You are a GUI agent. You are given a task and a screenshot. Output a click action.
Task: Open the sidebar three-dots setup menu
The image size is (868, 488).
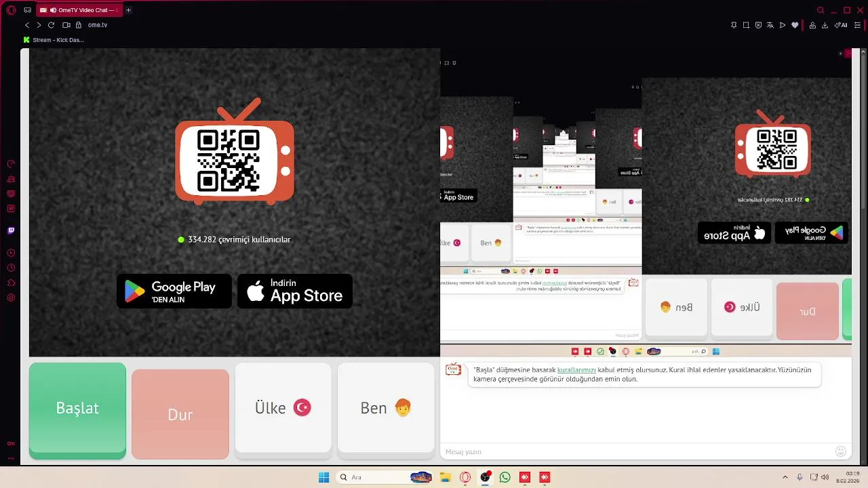click(x=11, y=458)
